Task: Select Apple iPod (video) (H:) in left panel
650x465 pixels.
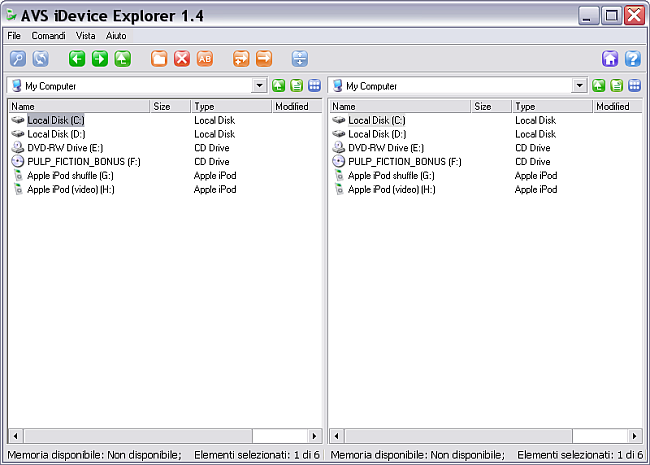Action: (71, 189)
